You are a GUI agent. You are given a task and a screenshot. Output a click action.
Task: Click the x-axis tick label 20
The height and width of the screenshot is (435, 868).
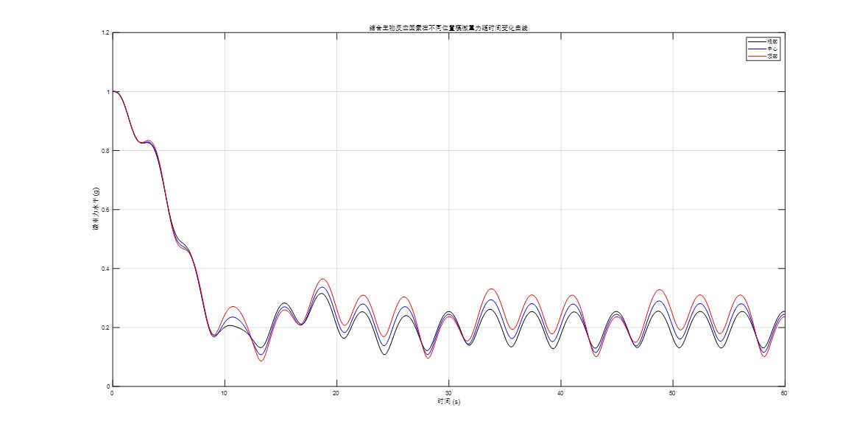pyautogui.click(x=336, y=393)
